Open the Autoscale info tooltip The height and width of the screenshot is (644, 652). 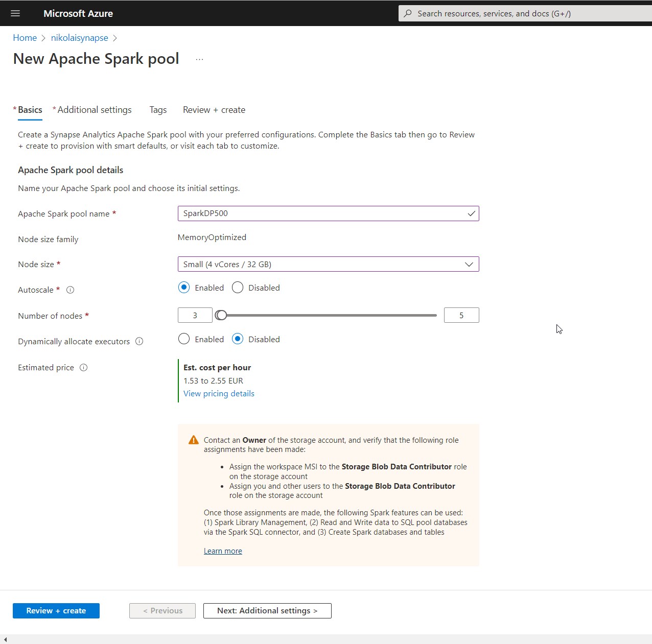pos(70,290)
